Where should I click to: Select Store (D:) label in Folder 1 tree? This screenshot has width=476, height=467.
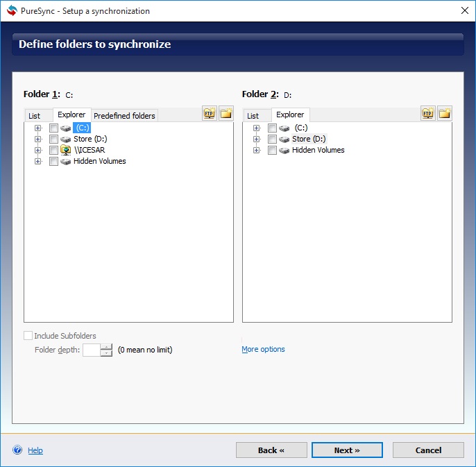90,139
